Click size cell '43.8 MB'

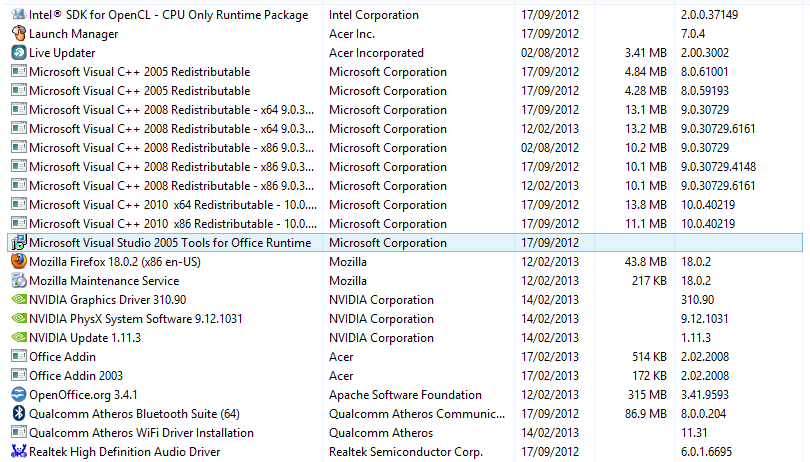click(646, 262)
